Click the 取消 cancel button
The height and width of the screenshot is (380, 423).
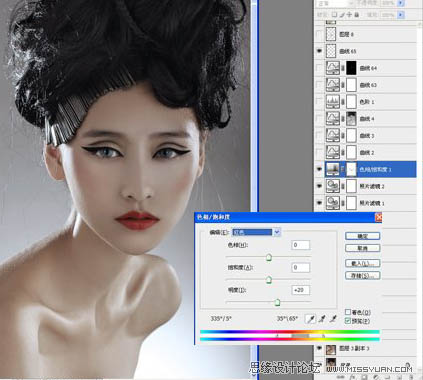coord(363,248)
